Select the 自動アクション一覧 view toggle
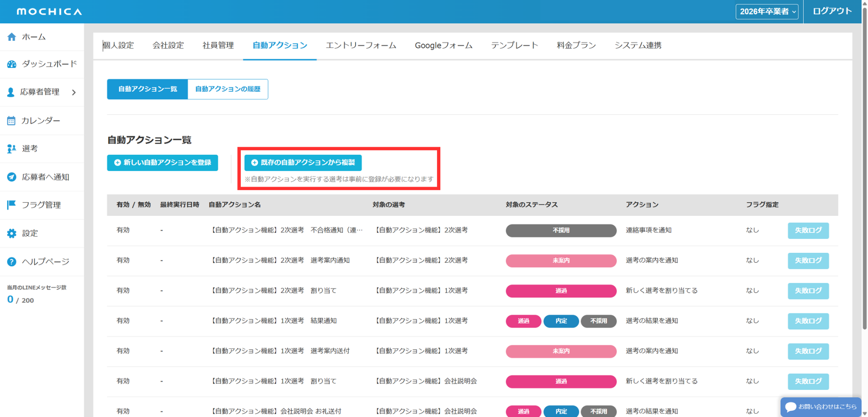This screenshot has height=417, width=868. [x=147, y=89]
